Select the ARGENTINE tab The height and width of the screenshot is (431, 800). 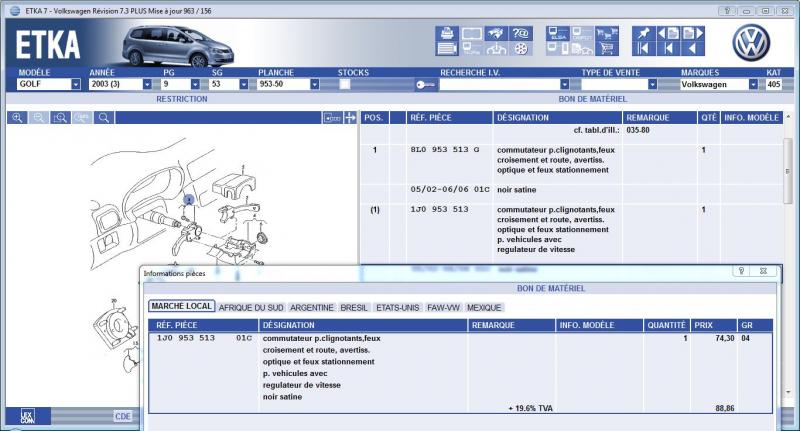pyautogui.click(x=312, y=308)
